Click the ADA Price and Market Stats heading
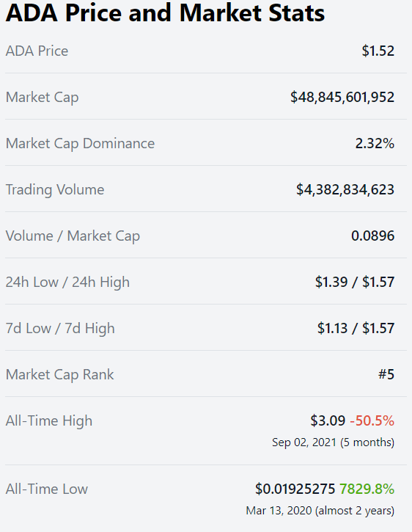 click(x=165, y=13)
